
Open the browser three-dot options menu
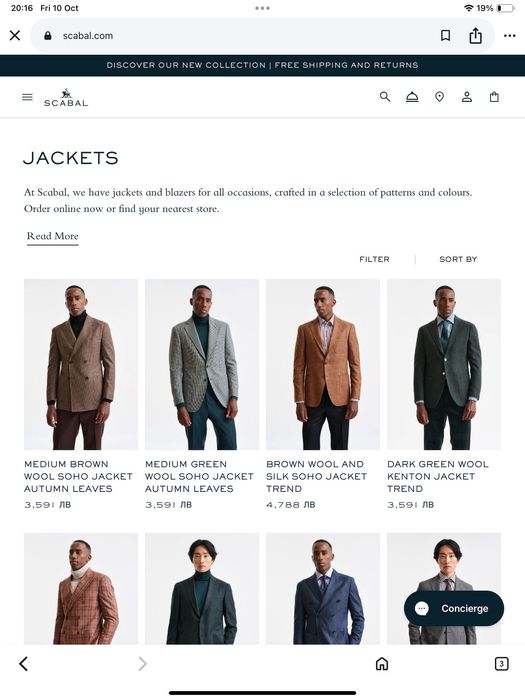(509, 36)
